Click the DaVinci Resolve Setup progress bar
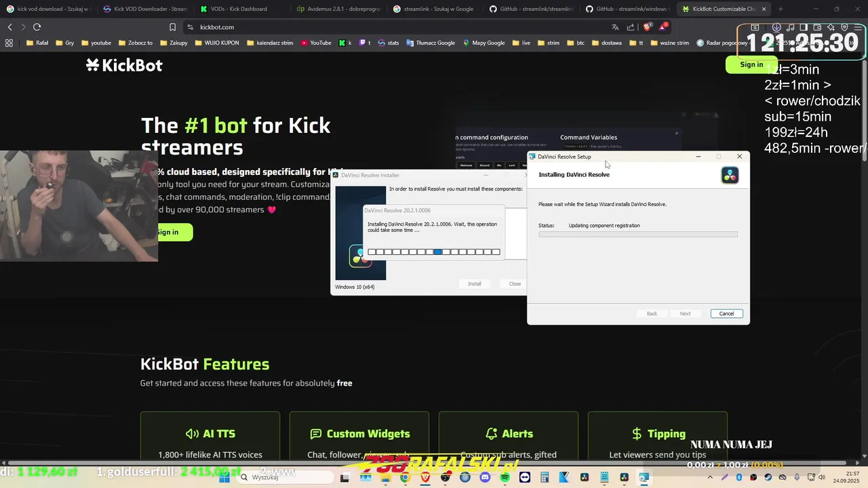Image resolution: width=868 pixels, height=488 pixels. click(638, 235)
